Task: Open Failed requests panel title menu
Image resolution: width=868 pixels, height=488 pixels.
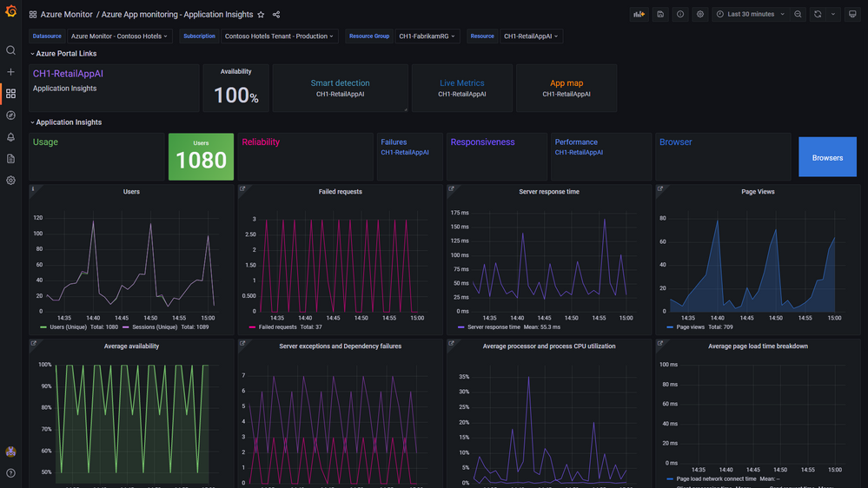Action: click(340, 191)
